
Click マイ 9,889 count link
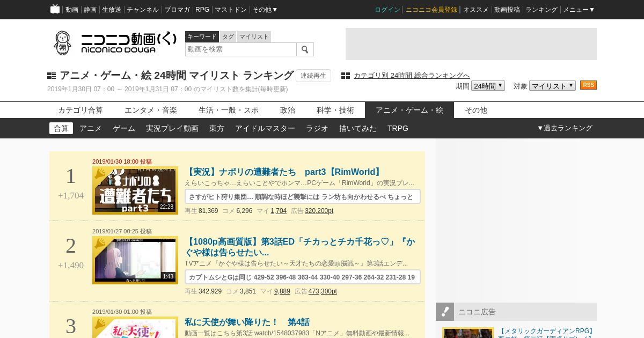(282, 291)
